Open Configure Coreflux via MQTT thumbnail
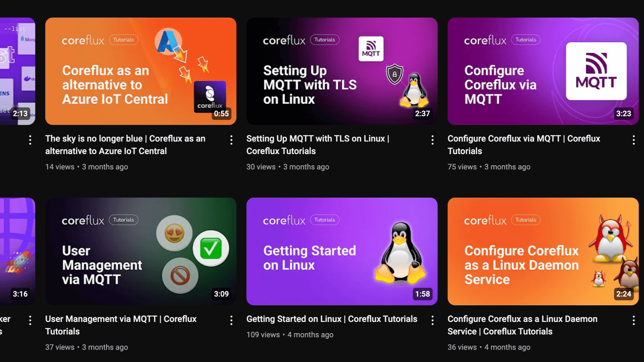This screenshot has width=644, height=362. click(543, 71)
